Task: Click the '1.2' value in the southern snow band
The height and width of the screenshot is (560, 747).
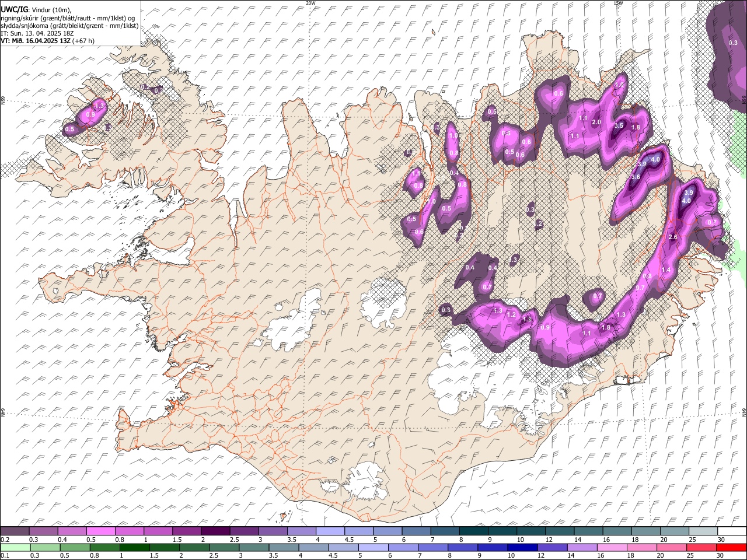Action: coord(512,314)
